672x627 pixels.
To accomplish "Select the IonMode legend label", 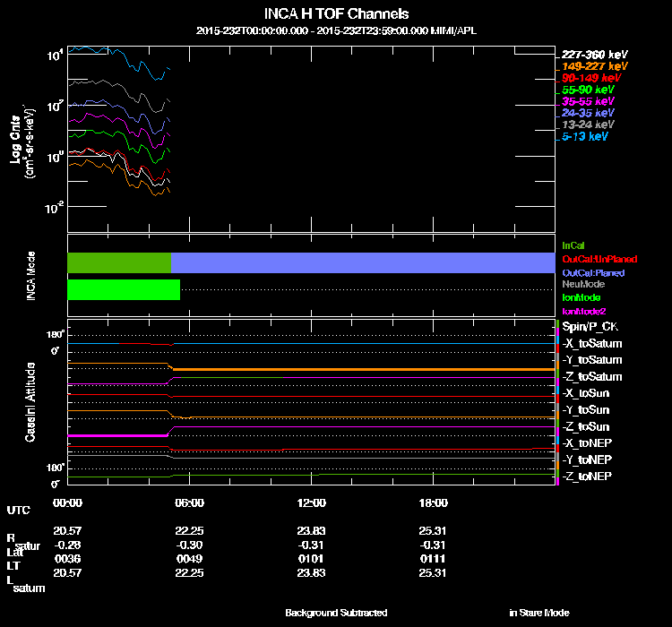I will point(582,297).
